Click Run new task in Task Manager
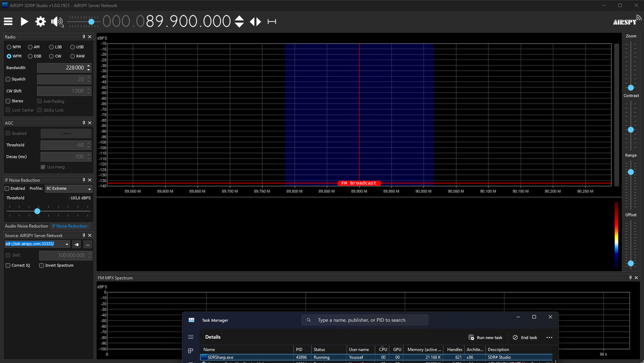This screenshot has width=644, height=363. tap(486, 337)
